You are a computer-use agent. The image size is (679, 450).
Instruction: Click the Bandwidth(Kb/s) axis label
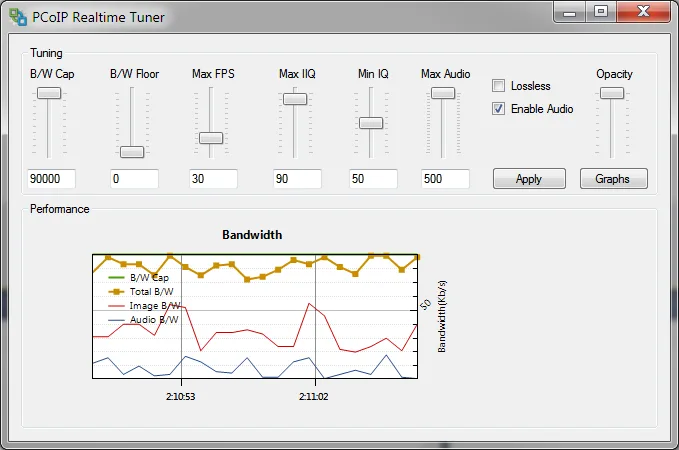(x=442, y=317)
